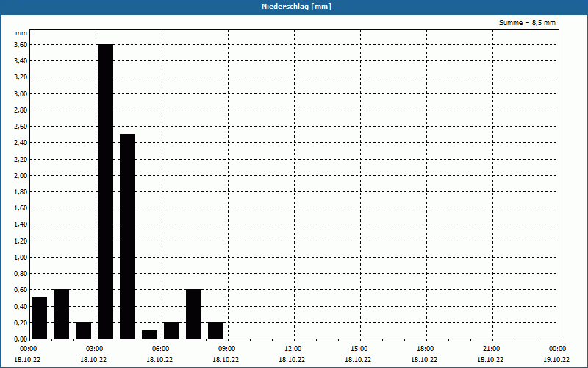Click the 2,40 y-axis value

pos(21,143)
